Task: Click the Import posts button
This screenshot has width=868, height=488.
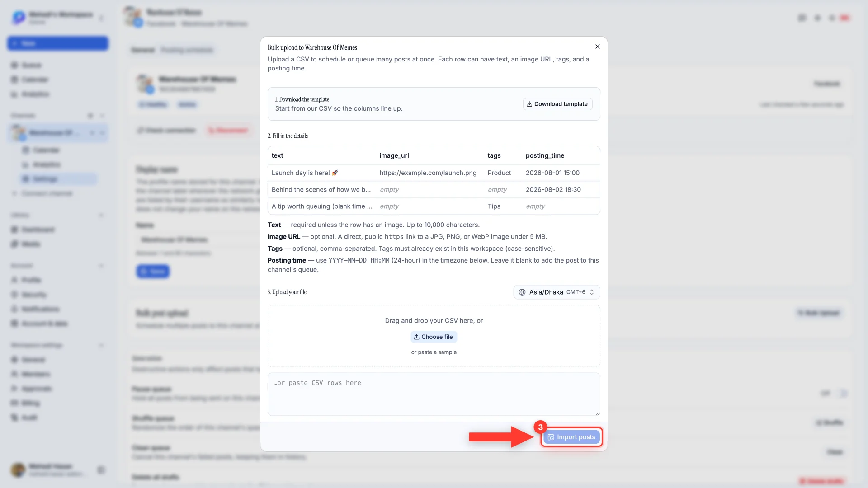Action: [571, 437]
